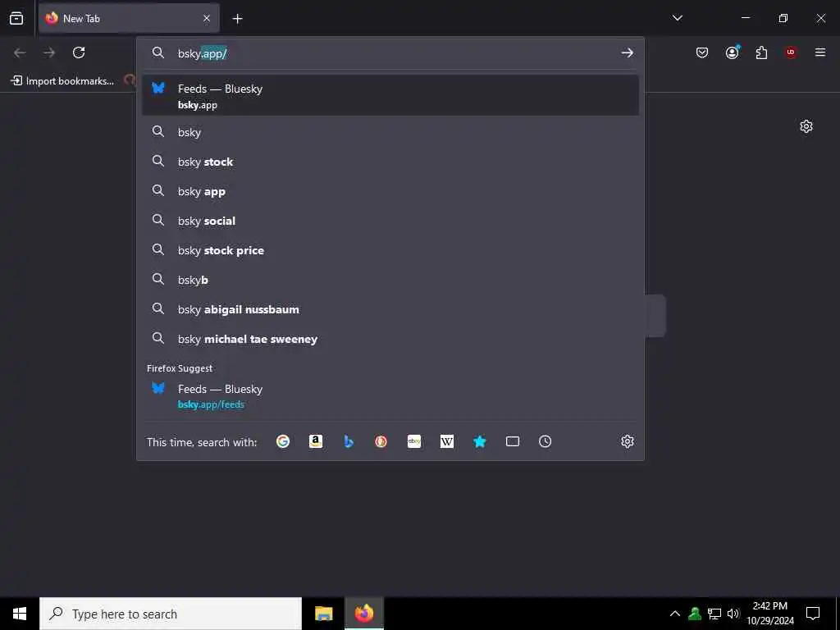Open search settings gear in dropdown
Viewport: 840px width, 630px height.
(x=628, y=441)
